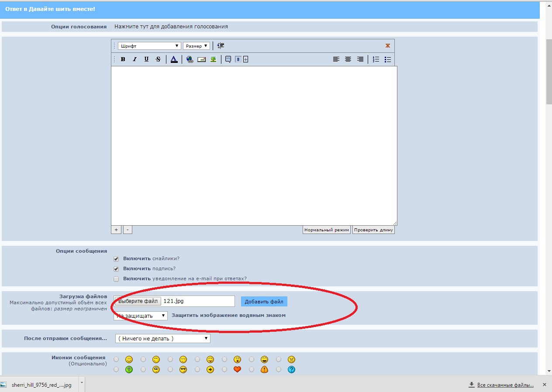Click Нажмите тут для добавления голосования
The height and width of the screenshot is (392, 552).
click(x=171, y=27)
